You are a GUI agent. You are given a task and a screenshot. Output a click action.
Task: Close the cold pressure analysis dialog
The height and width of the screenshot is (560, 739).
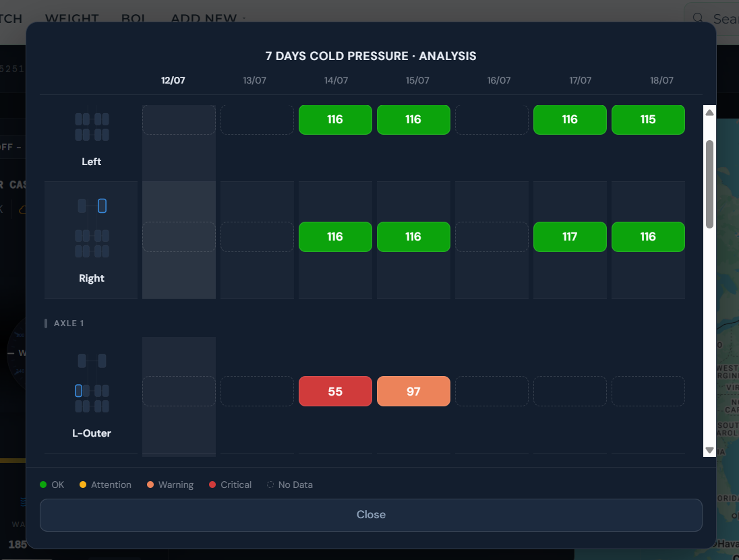(371, 515)
